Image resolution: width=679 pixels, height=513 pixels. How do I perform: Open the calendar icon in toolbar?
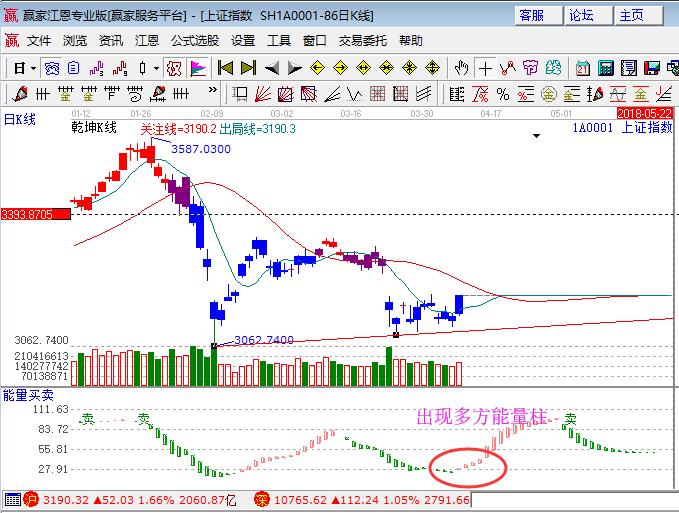click(583, 68)
